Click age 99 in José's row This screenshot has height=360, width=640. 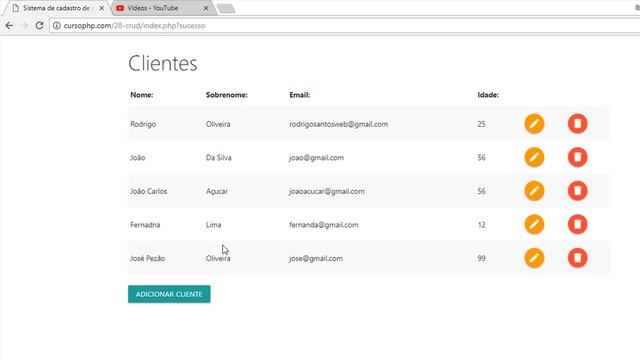(481, 258)
